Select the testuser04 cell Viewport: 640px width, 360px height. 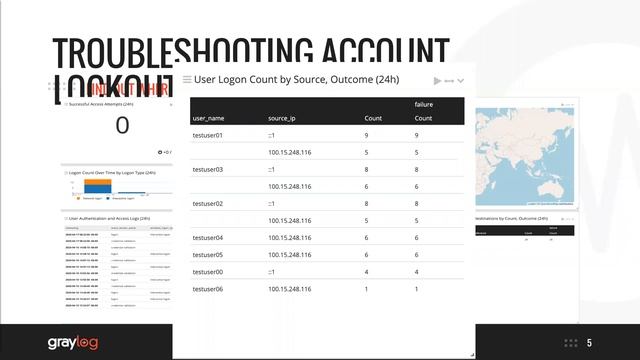(x=208, y=238)
